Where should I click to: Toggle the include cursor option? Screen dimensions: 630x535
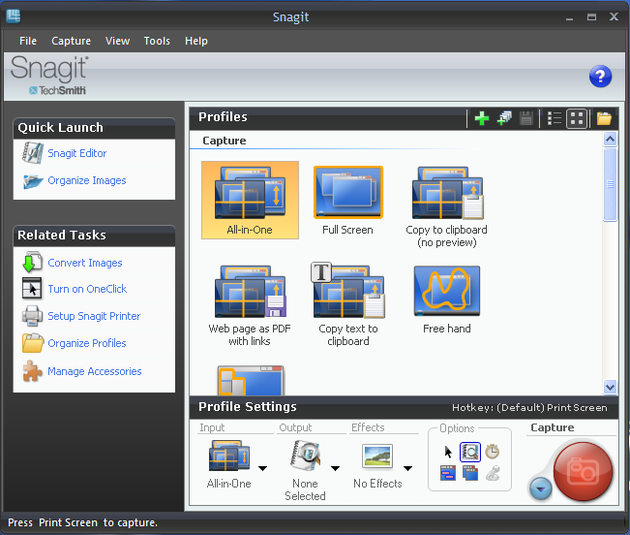click(448, 452)
